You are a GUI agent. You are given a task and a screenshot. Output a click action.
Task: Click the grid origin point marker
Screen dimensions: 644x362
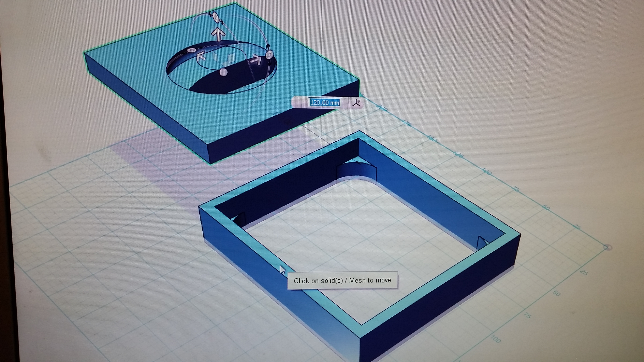[x=607, y=247]
